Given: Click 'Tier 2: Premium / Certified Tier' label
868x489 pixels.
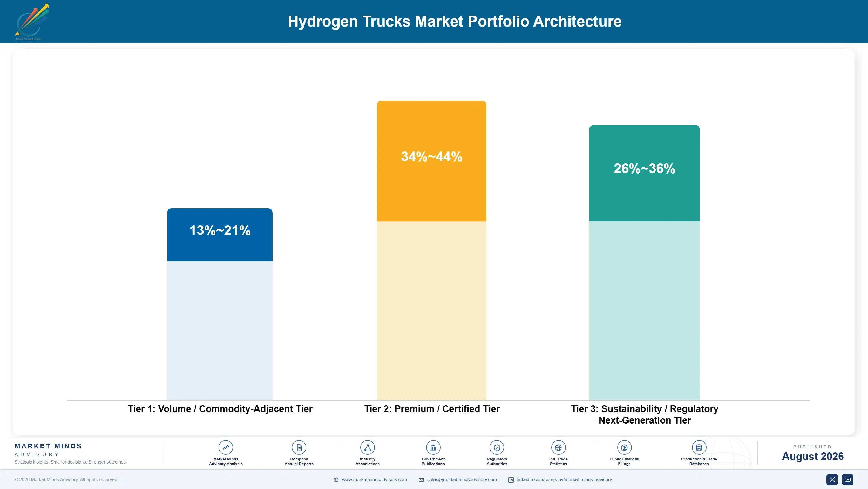Looking at the screenshot, I should click(432, 409).
